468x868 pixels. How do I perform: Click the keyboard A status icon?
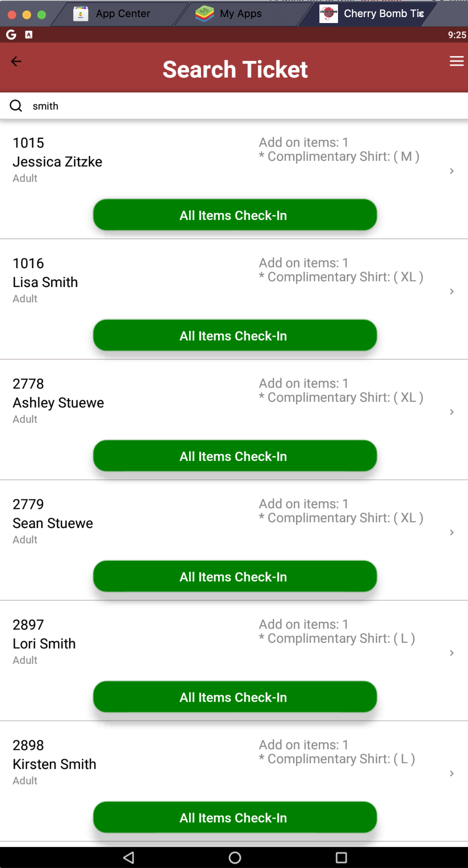click(29, 35)
